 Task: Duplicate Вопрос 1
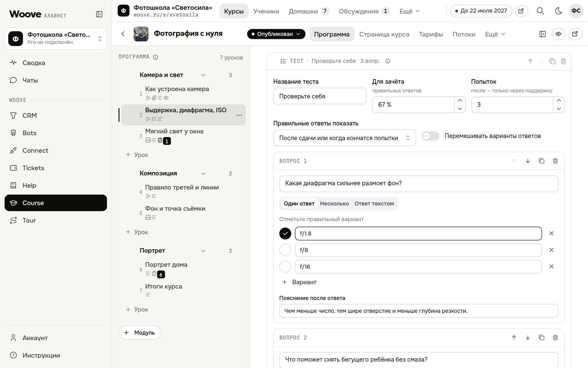pyautogui.click(x=541, y=161)
